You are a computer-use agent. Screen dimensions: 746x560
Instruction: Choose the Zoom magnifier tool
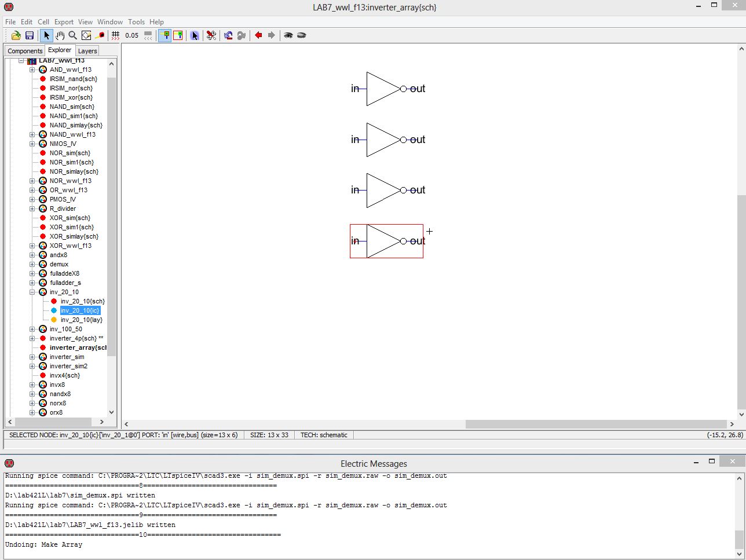pos(73,35)
